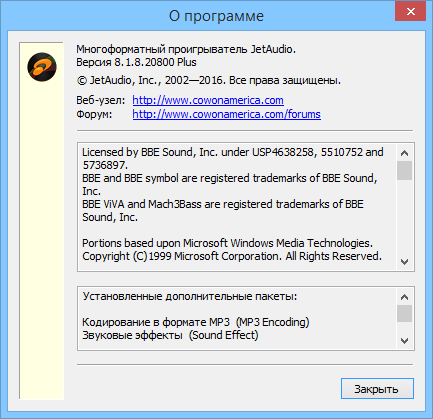Viewport: 433px width, 419px height.
Task: Click the Закрыть button
Action: click(377, 388)
